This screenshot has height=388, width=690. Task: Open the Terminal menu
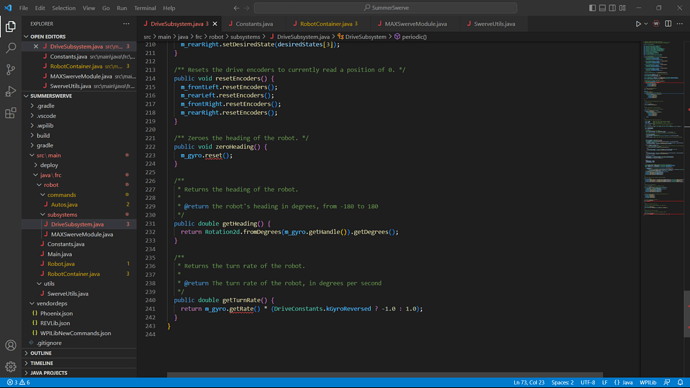point(145,8)
